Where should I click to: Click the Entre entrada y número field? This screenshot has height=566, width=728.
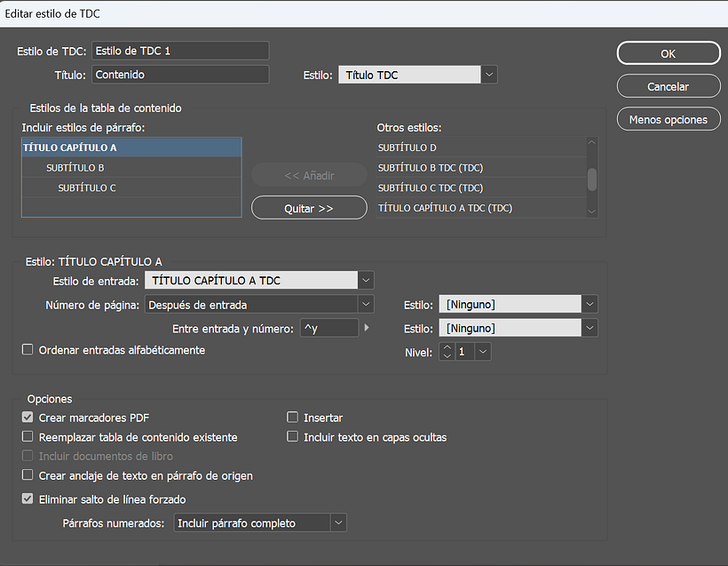(329, 328)
